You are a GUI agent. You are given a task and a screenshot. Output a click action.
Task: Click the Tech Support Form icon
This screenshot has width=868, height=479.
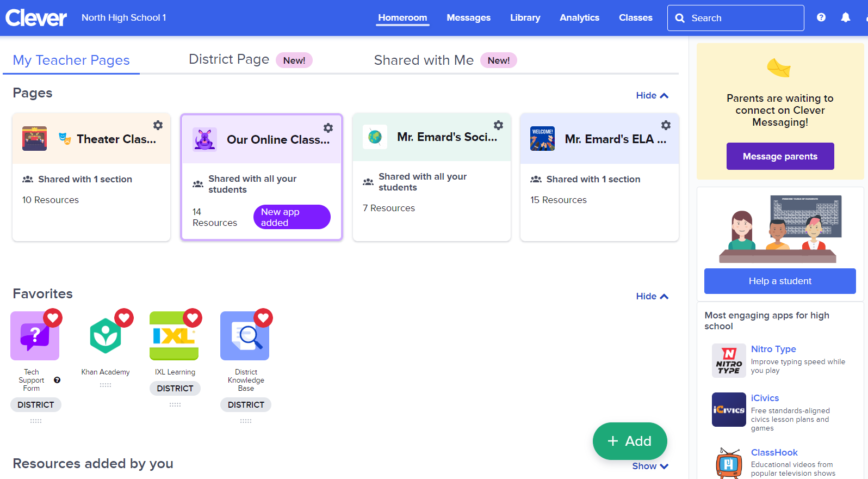click(35, 336)
